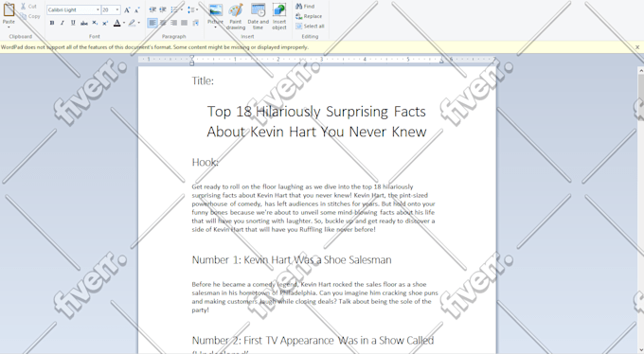Select Center text alignment
Screen dimensions: 644x354
click(x=163, y=23)
